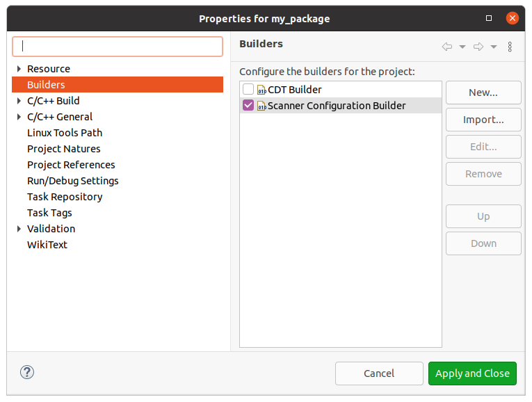This screenshot has height=402, width=532.
Task: Enable the CDT Builder checkbox
Action: [x=248, y=90]
